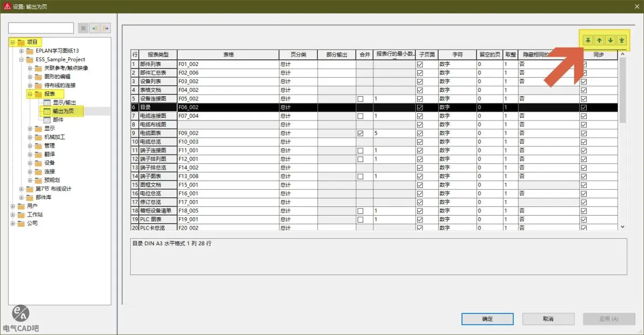Click the 取消 button
This screenshot has width=644, height=335.
pos(548,319)
